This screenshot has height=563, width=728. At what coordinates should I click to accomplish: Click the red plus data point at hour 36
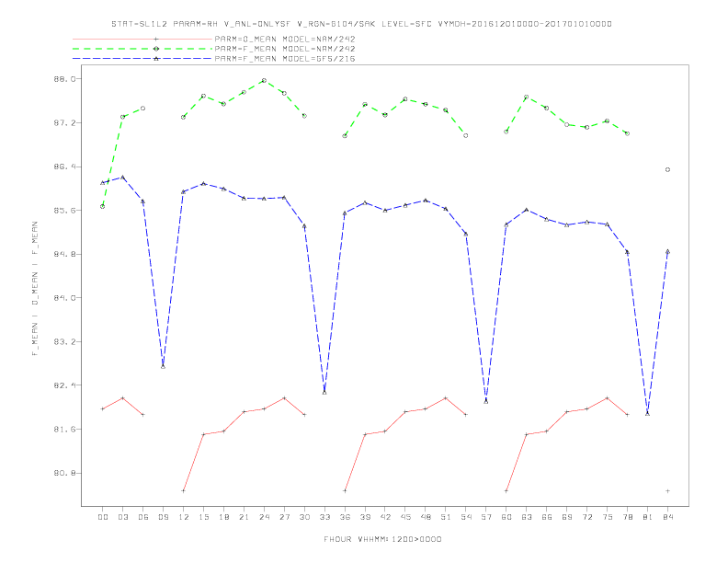point(345,491)
